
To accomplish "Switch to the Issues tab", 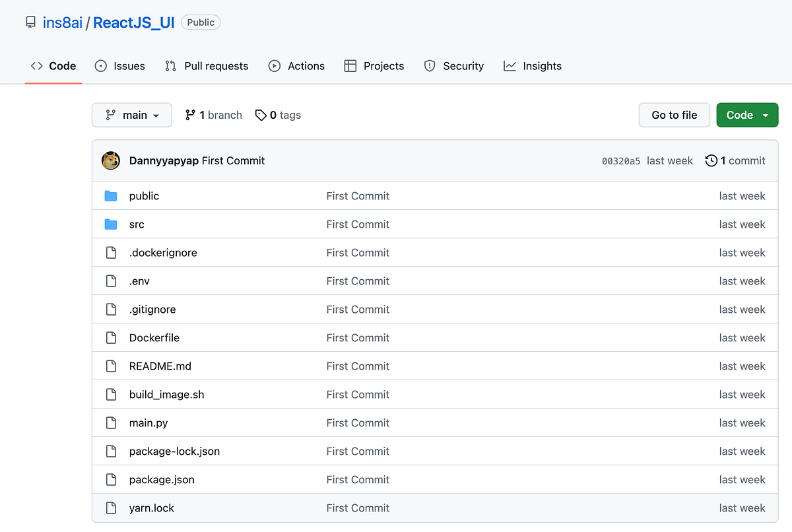I will coord(119,65).
